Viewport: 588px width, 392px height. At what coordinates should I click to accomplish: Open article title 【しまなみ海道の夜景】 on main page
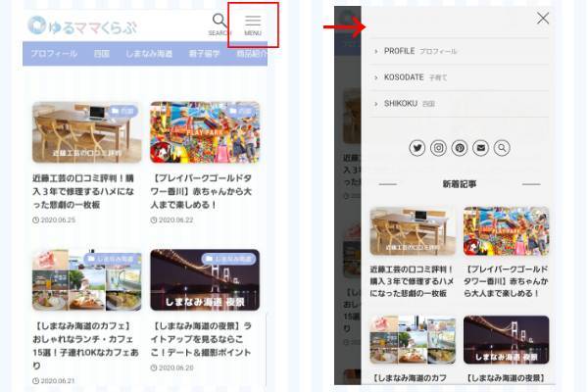click(x=201, y=339)
